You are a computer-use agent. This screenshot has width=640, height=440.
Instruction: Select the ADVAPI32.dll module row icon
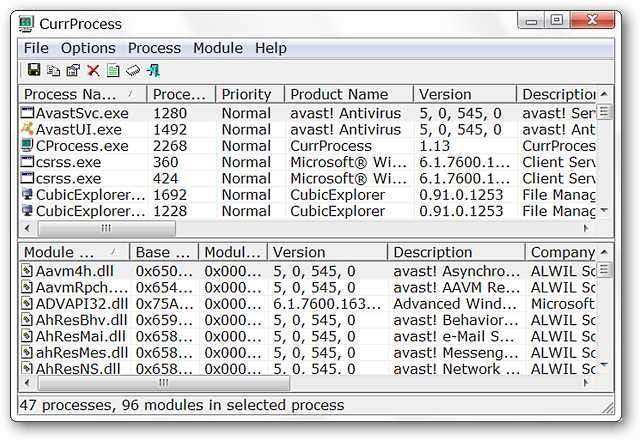(x=27, y=304)
